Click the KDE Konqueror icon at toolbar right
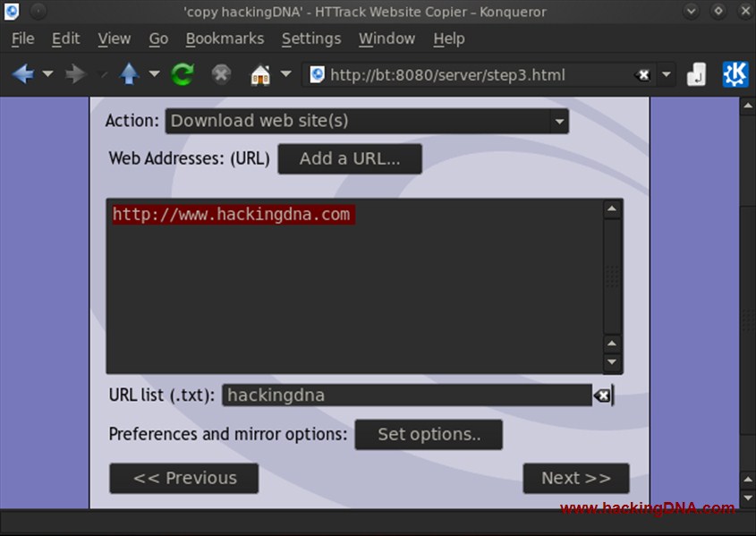This screenshot has height=536, width=756. click(x=735, y=73)
